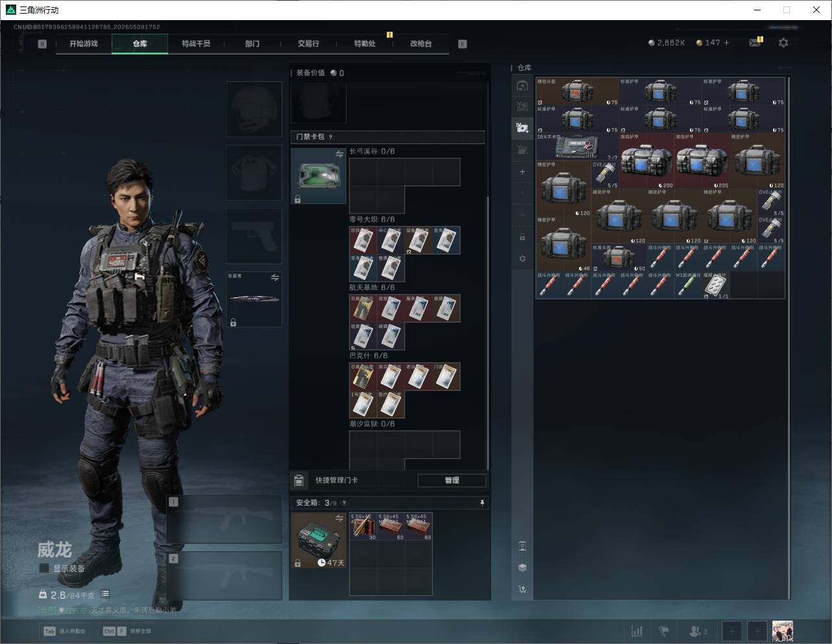Open the settings gear in top bar
The width and height of the screenshot is (832, 644).
point(783,43)
